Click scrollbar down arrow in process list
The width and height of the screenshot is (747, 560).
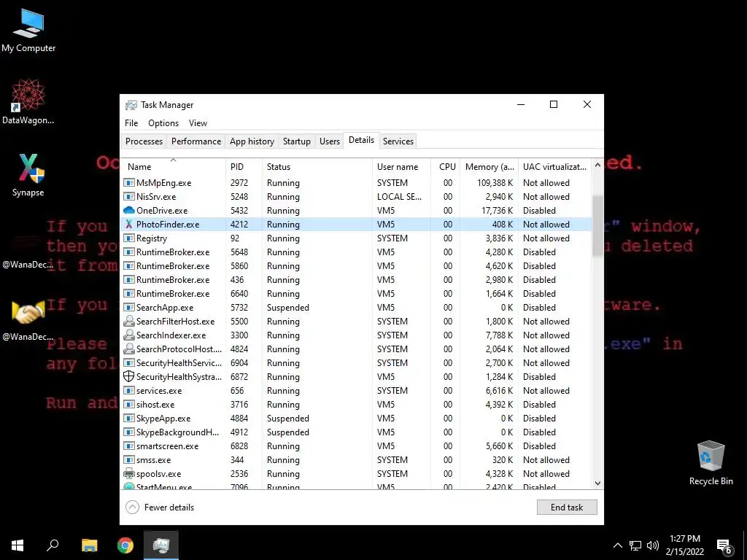click(x=597, y=483)
